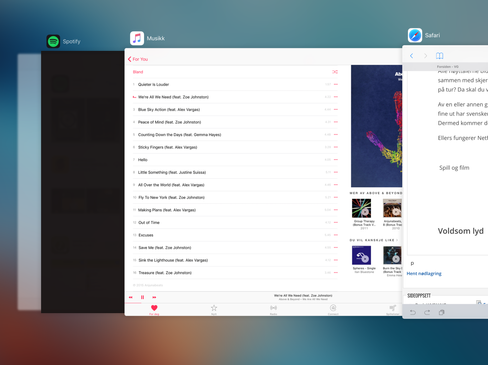488x365 pixels.
Task: Play We're All We Need in the track list
Action: [x=236, y=97]
